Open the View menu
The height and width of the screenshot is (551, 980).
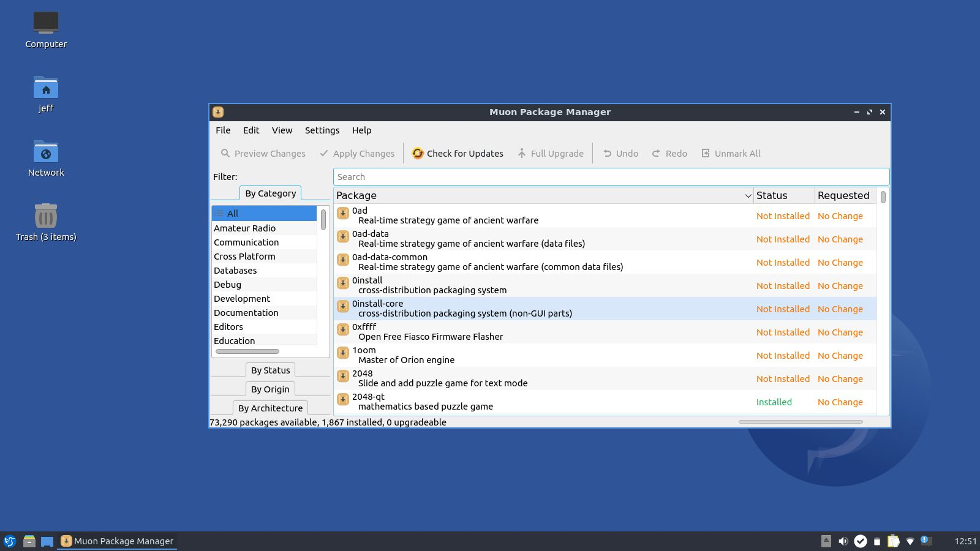[x=282, y=130]
